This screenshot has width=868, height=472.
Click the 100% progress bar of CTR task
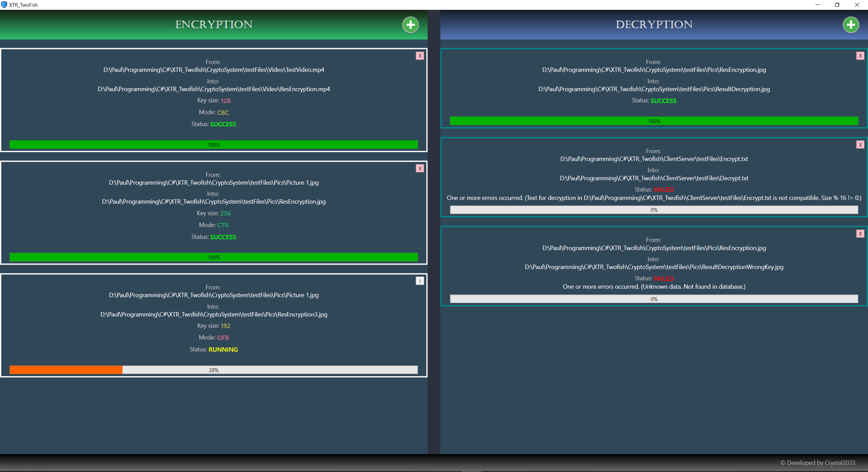[214, 257]
